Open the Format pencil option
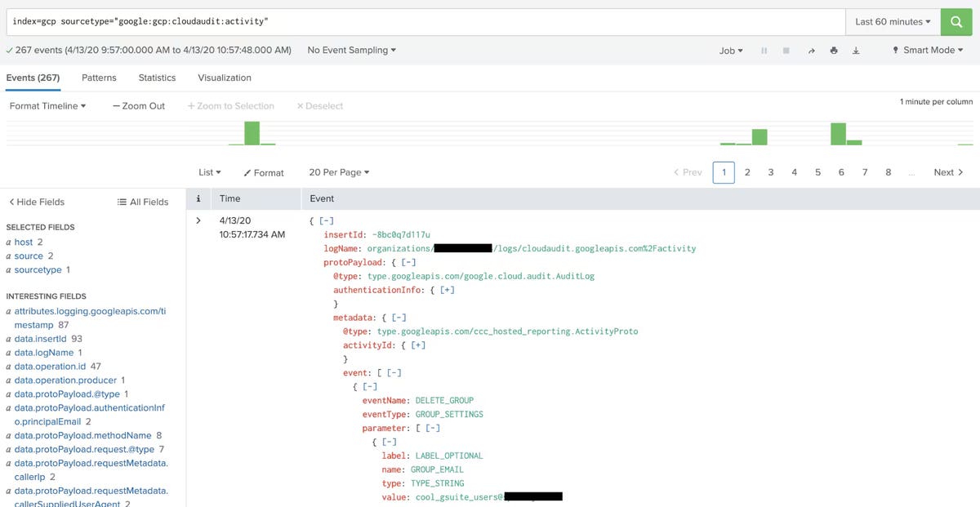The height and width of the screenshot is (507, 980). [x=264, y=172]
